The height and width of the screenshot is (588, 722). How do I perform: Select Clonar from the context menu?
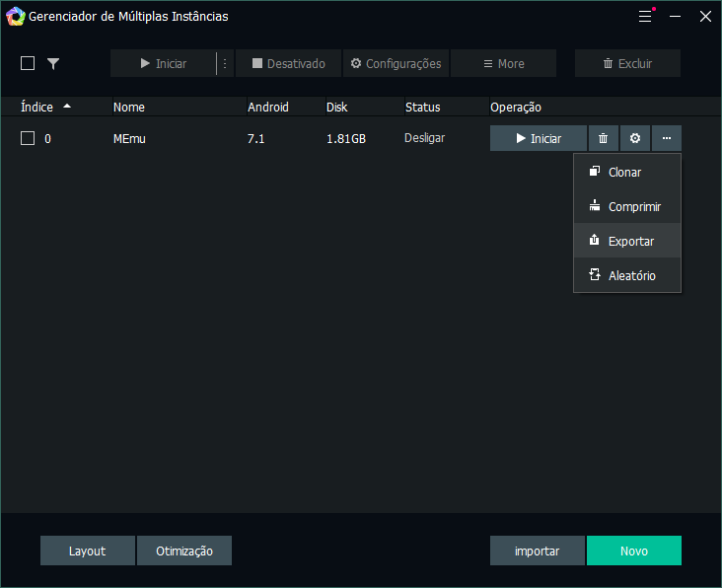coord(624,173)
